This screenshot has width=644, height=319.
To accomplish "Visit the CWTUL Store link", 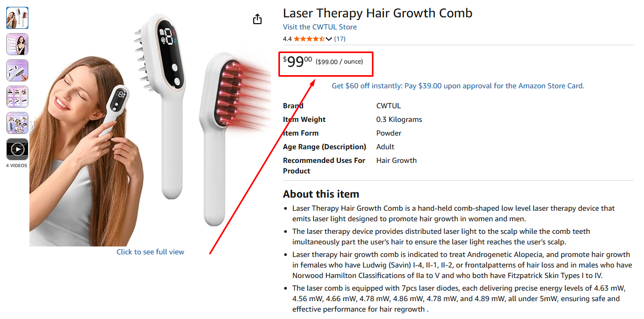I will coord(319,27).
